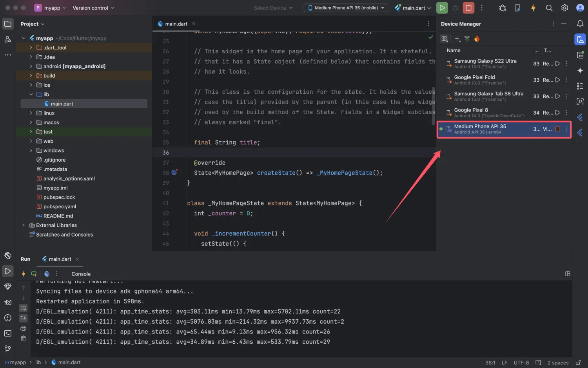Open the Problems tool window icon

pyautogui.click(x=7, y=318)
